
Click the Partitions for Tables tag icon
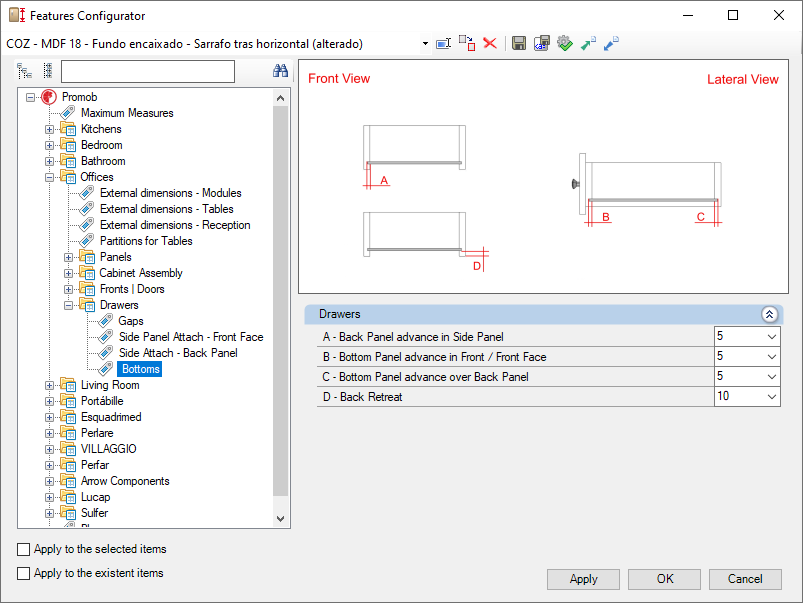pos(87,240)
